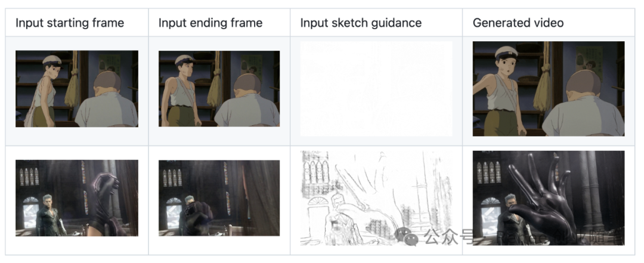Click the blank sketch guidance image in first row
Screen dimensions: 644x263
pyautogui.click(x=376, y=88)
